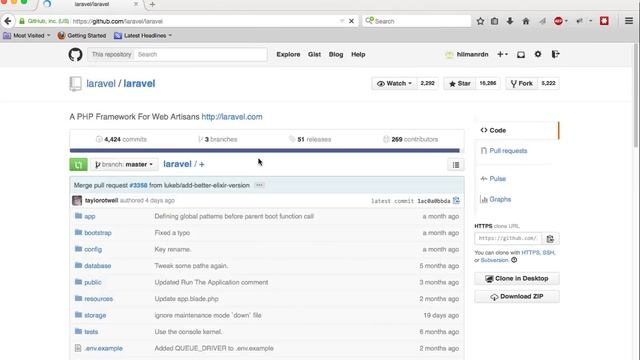Open the bookmarks list icon in the toolbar

(x=494, y=21)
